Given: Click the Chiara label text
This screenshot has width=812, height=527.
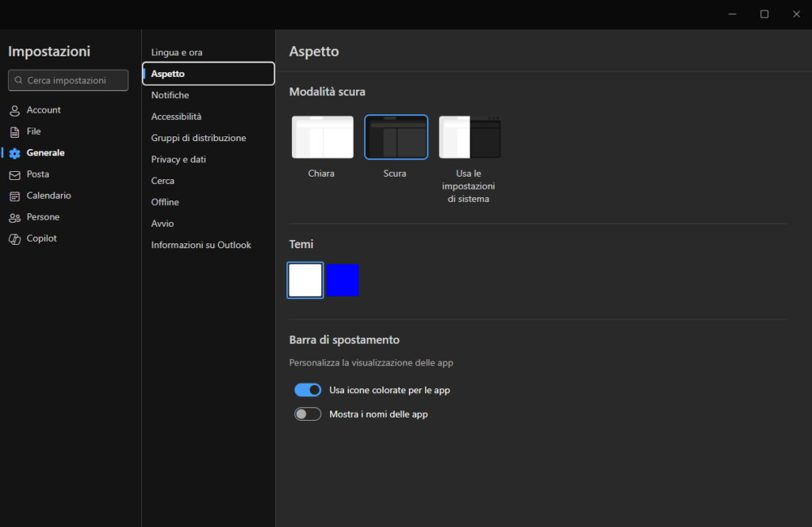Looking at the screenshot, I should tap(321, 174).
